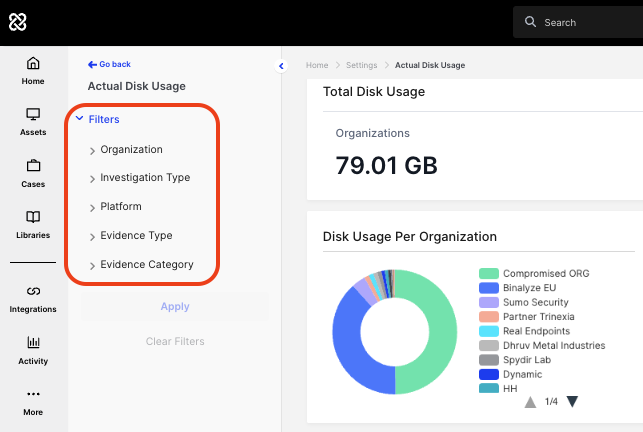Screen dimensions: 643x432
Task: Expand the Investigation Type filter
Action: point(144,178)
